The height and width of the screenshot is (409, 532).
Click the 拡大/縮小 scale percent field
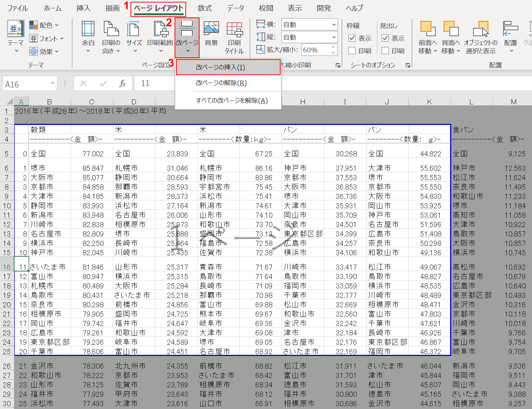click(x=315, y=50)
